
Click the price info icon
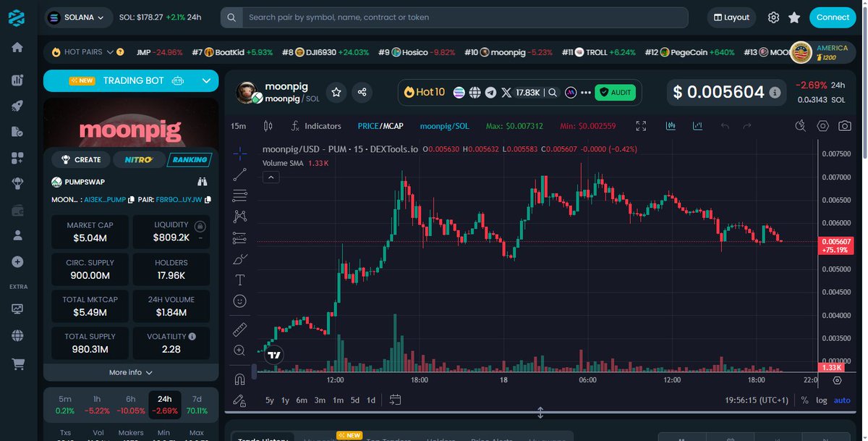[775, 93]
